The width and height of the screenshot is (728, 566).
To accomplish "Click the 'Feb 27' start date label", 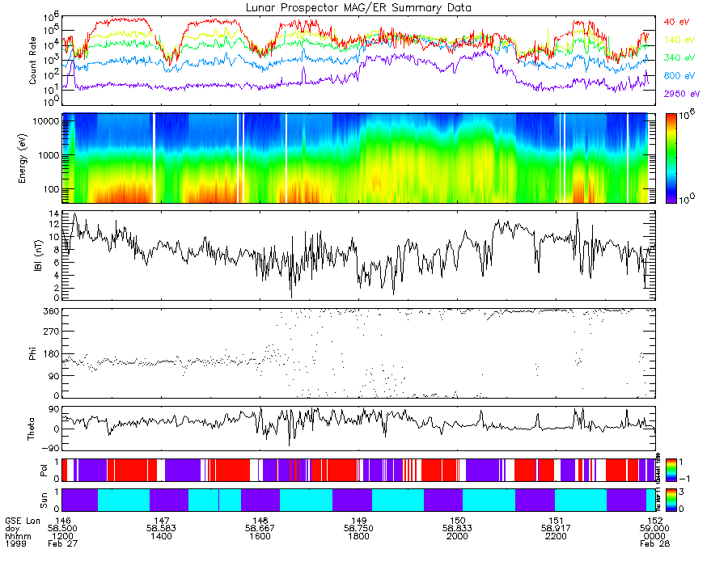I will [62, 543].
